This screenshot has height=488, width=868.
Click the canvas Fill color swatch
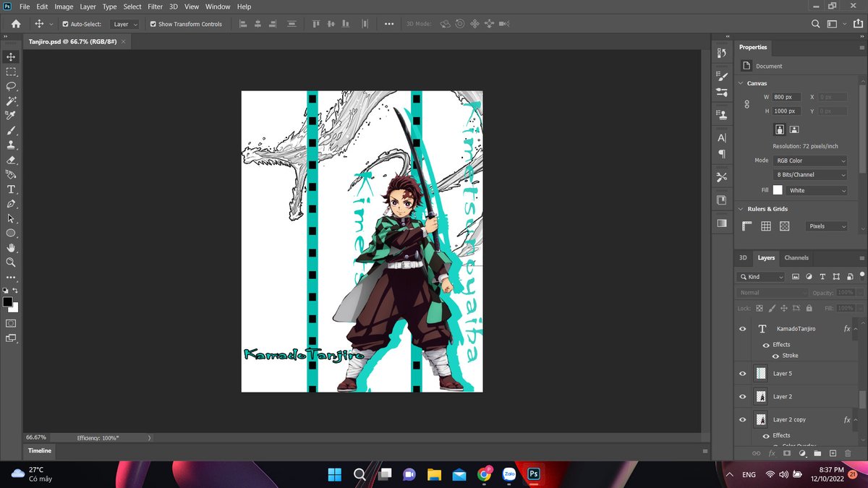pyautogui.click(x=778, y=190)
